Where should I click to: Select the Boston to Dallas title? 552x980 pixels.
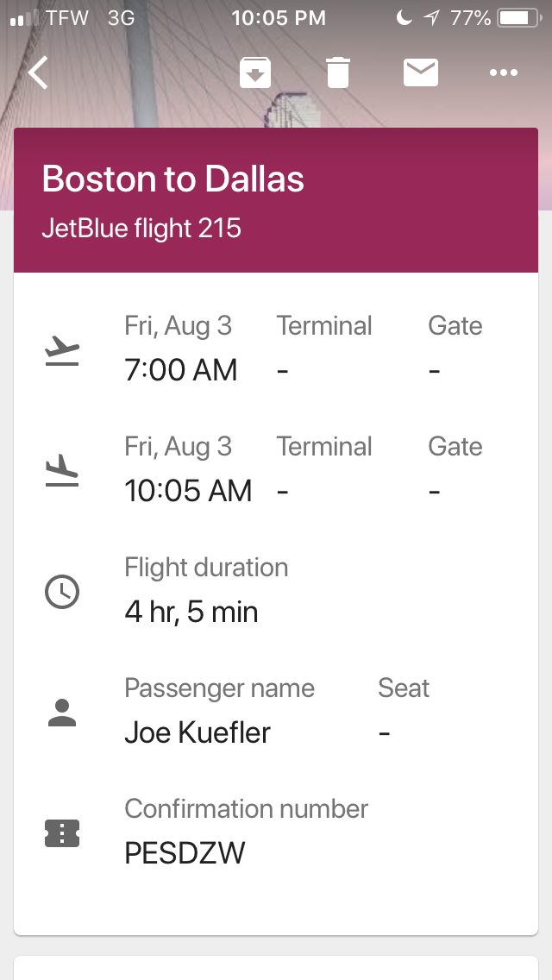pos(173,179)
